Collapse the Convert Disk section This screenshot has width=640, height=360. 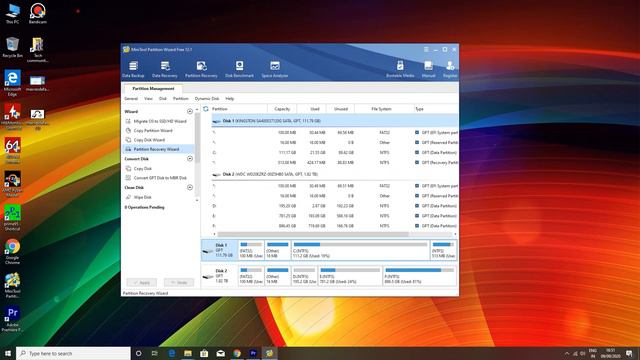coord(190,159)
